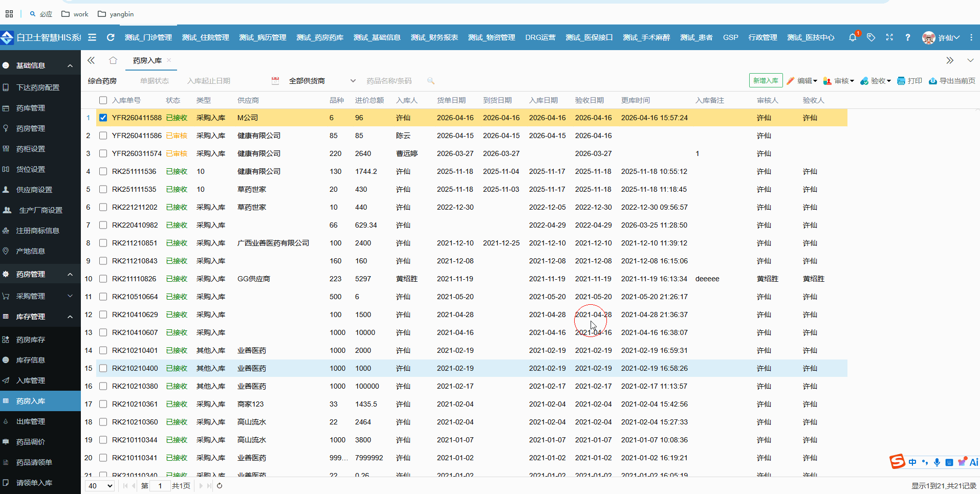Screen dimensions: 980x494
Task: Click the 药品名称/条码 search input field
Action: (391, 81)
